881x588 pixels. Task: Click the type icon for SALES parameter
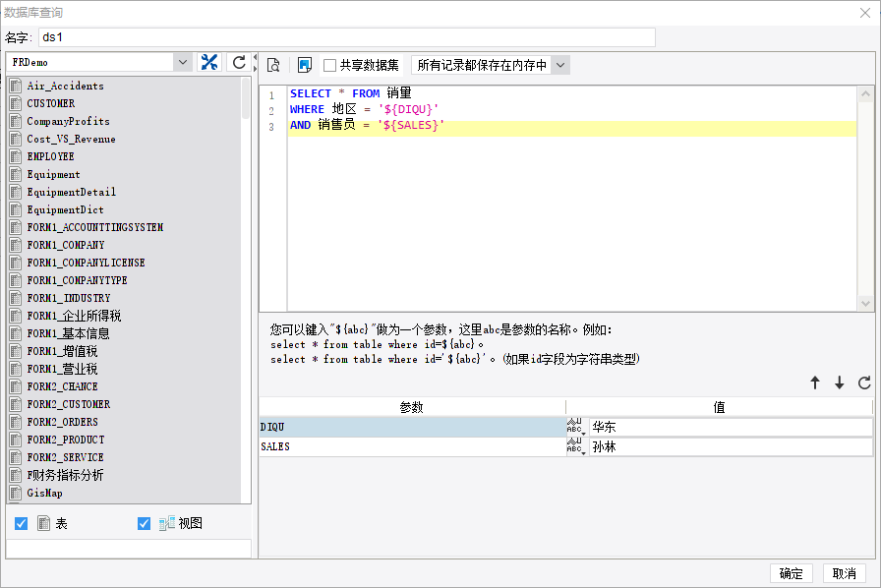click(576, 446)
